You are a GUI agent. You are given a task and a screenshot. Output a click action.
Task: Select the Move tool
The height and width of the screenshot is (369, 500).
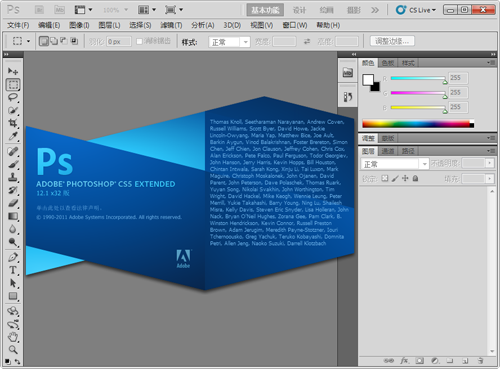point(13,71)
